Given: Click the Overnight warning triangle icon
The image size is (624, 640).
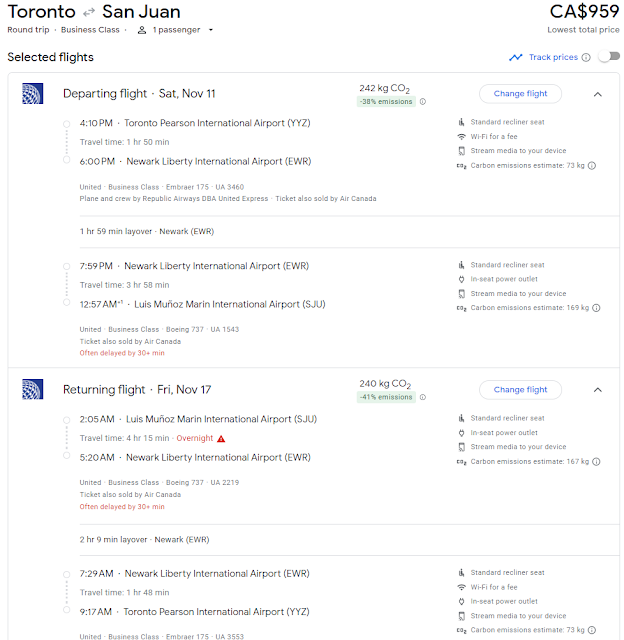Looking at the screenshot, I should pos(221,439).
